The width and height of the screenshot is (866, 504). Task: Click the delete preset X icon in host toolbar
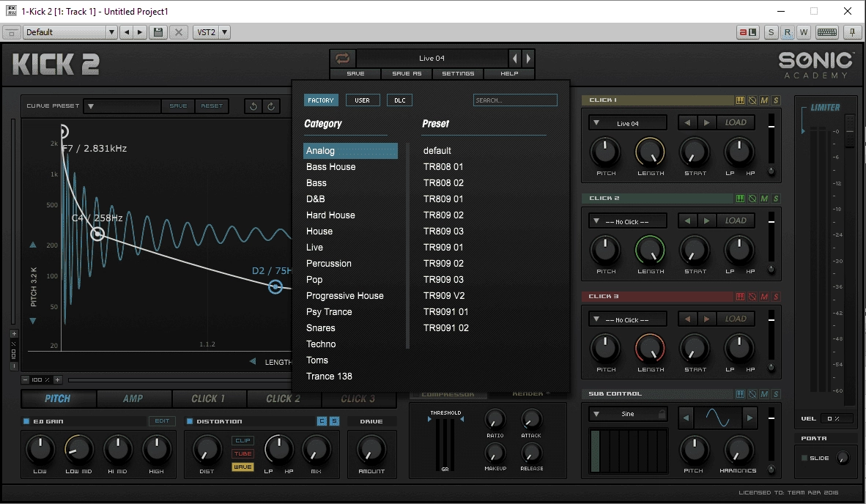point(178,32)
